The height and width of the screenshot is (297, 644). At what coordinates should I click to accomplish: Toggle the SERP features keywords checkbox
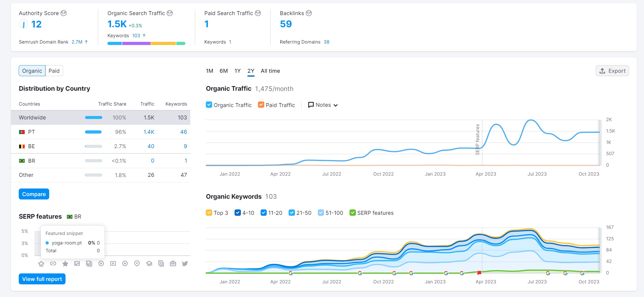coord(352,212)
